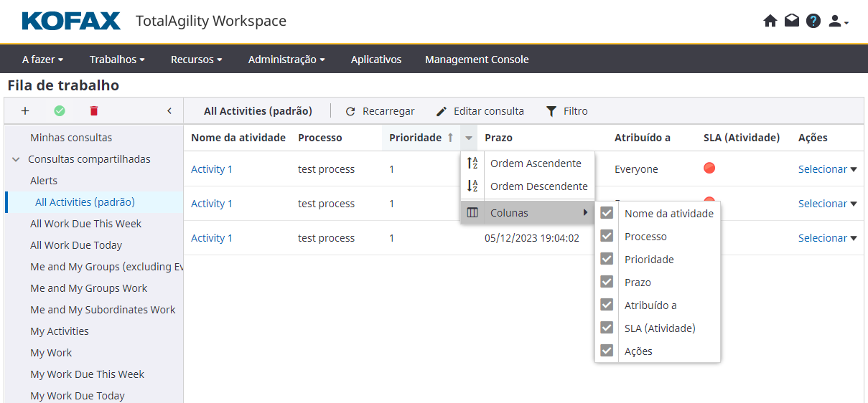Select All Work Due This Week query
868x403 pixels.
point(86,224)
